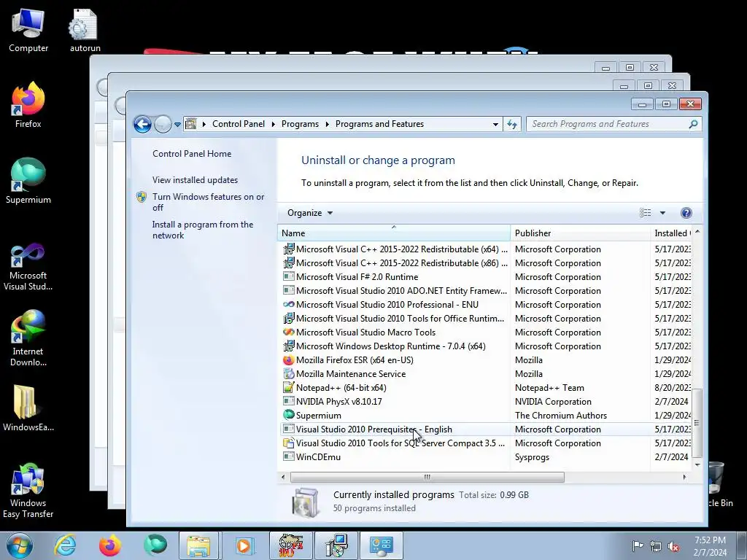
Task: Open the Organize dropdown menu
Action: (x=309, y=213)
